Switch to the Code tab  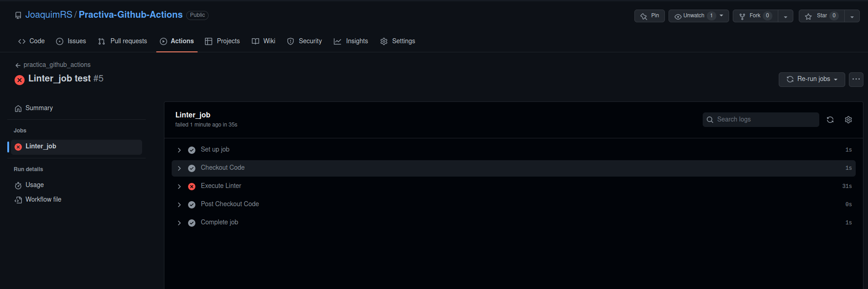31,41
